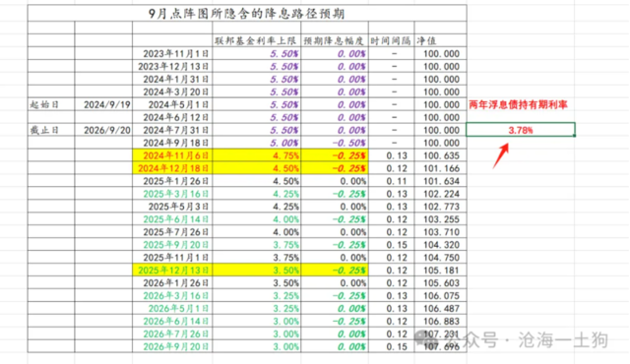Screen dimensions: 630x364
Task: Select the date cell 2024年3月20日
Action: point(172,91)
